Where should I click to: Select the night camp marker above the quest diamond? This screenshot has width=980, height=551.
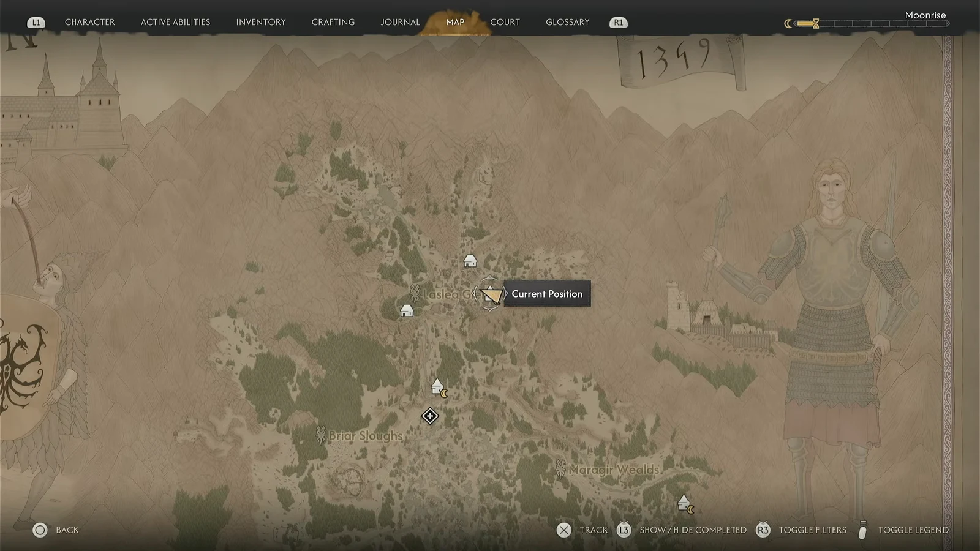[439, 388]
